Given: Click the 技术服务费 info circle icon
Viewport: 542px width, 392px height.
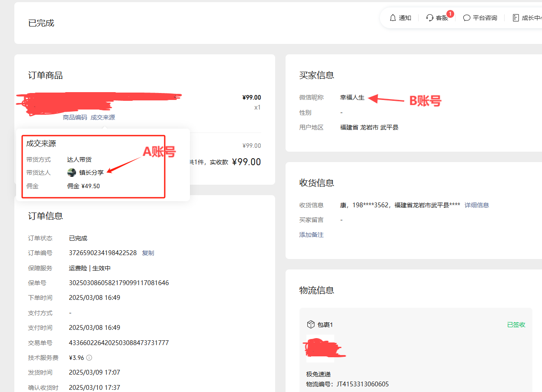Looking at the screenshot, I should coord(89,358).
